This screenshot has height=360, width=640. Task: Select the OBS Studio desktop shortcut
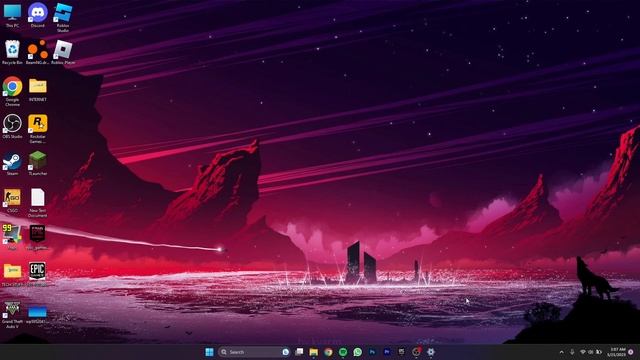(x=12, y=127)
